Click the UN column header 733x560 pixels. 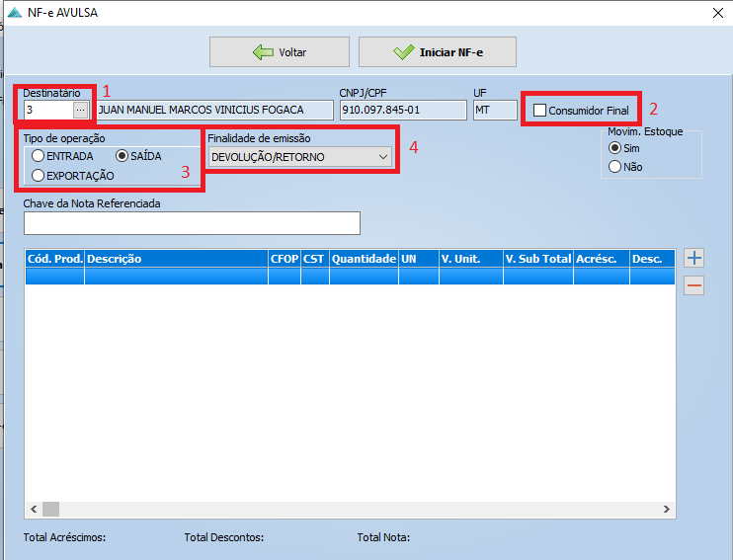coord(419,259)
